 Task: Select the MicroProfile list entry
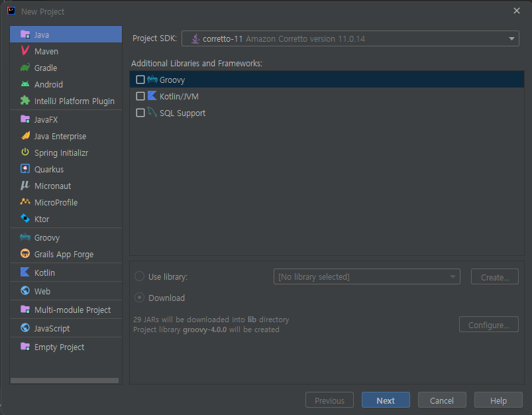[66, 202]
